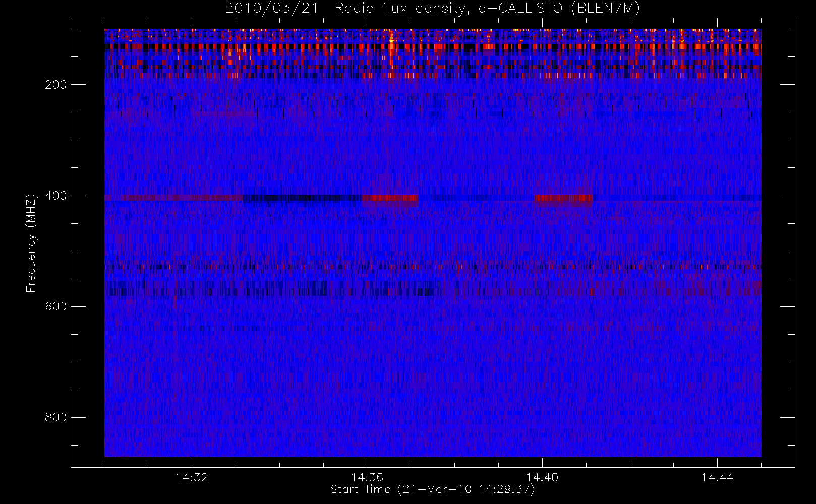Click the 'Start Time (21-Mar-10 14:29:37)' label
Image resolution: width=816 pixels, height=504 pixels.
(432, 489)
